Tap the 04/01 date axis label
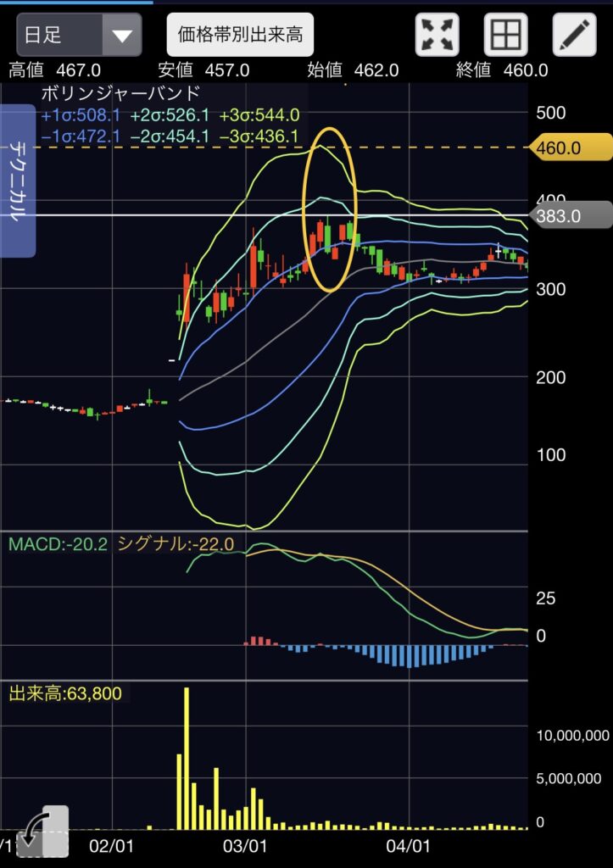Image resolution: width=613 pixels, height=868 pixels. 408,847
